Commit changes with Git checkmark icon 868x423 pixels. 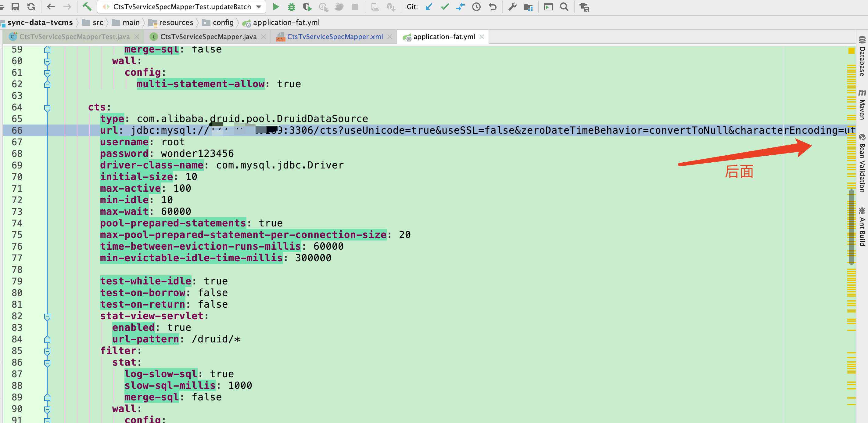pyautogui.click(x=445, y=7)
